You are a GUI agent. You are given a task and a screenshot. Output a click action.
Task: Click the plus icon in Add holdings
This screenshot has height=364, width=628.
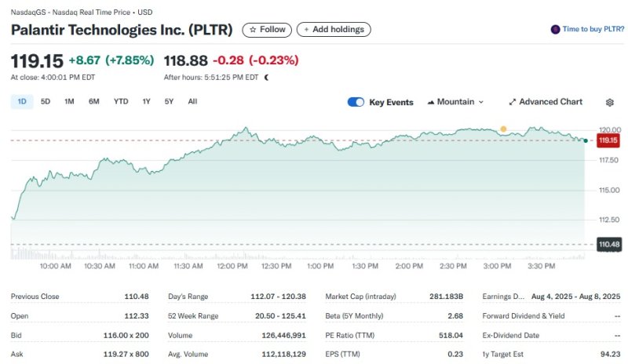[x=306, y=29]
